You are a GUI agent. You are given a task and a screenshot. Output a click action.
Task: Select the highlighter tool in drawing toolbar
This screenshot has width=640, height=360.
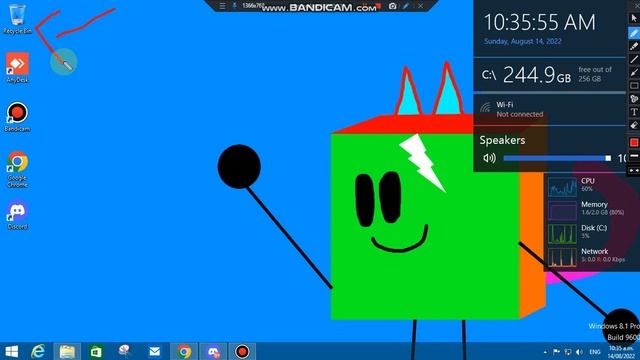pyautogui.click(x=634, y=46)
